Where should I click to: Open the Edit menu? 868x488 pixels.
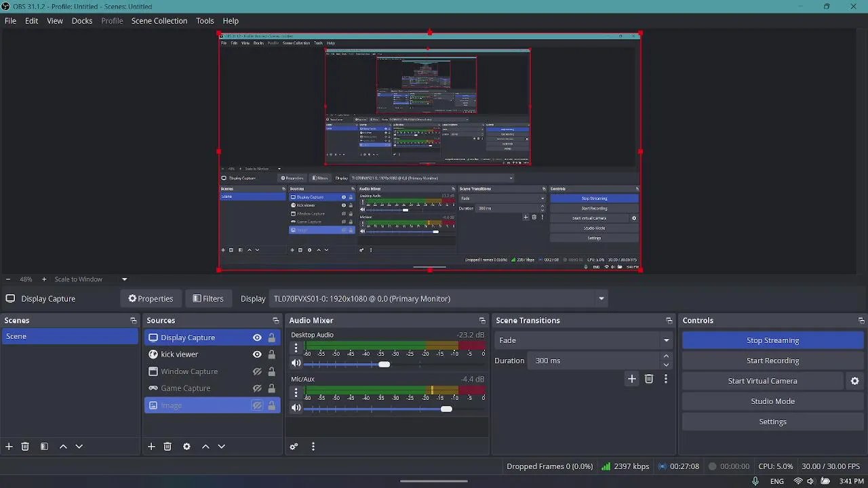(32, 21)
